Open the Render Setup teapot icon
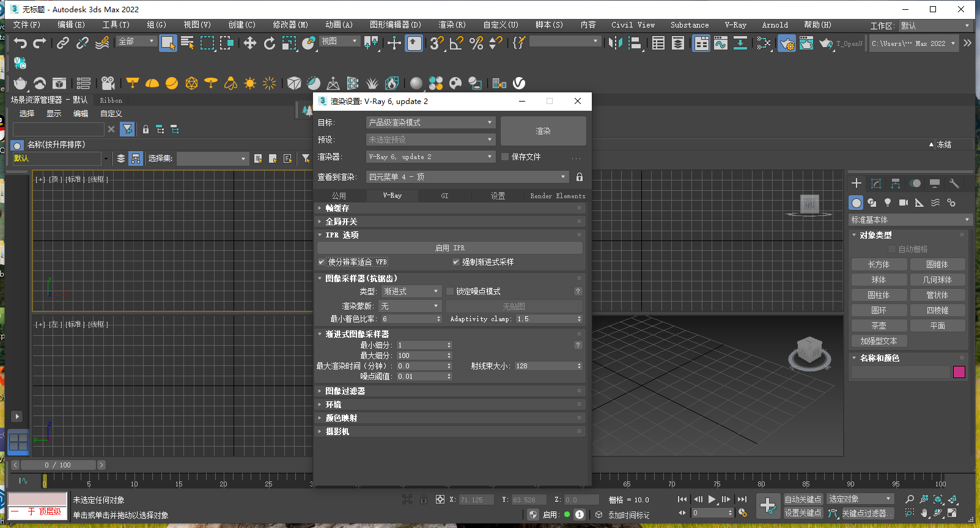 (787, 43)
